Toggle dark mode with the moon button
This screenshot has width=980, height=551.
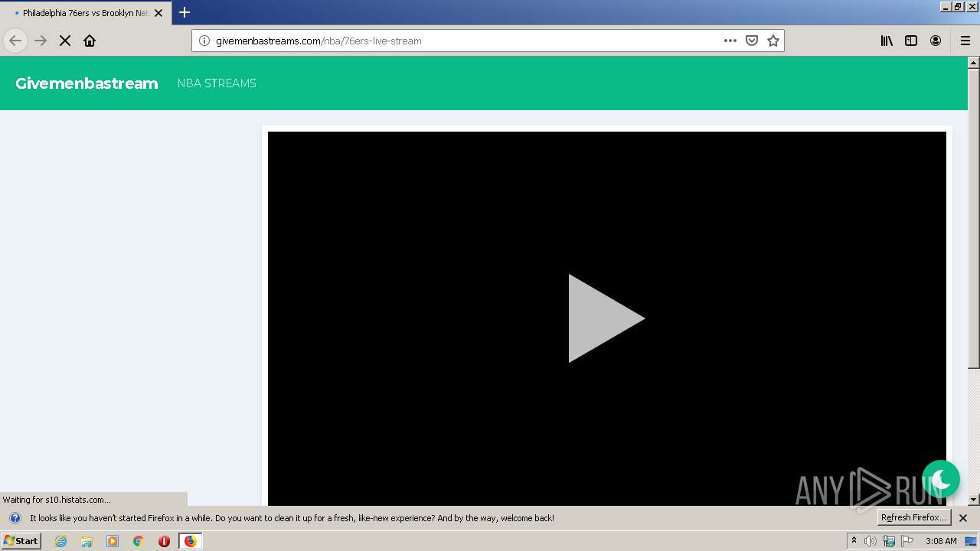pos(941,479)
